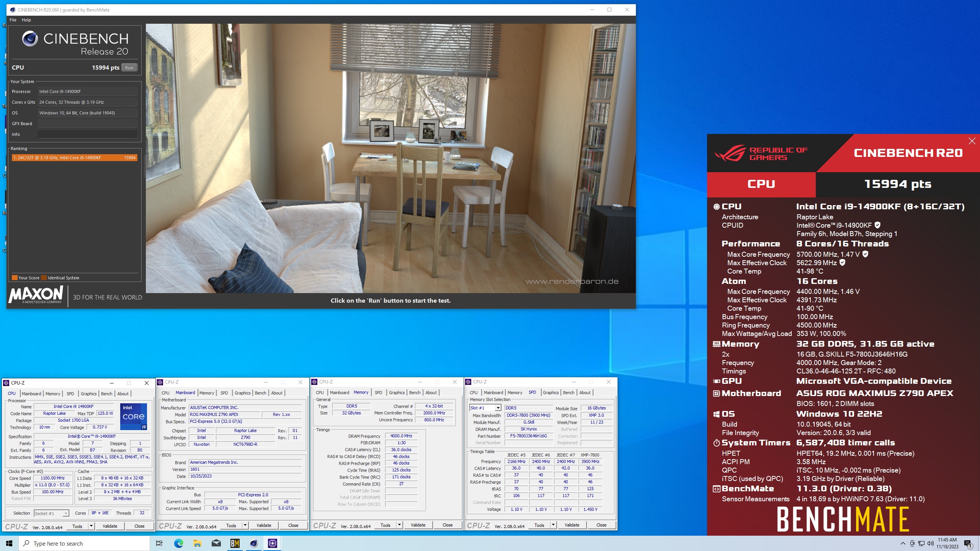Click the System Timers stopwatch icon

pyautogui.click(x=716, y=443)
